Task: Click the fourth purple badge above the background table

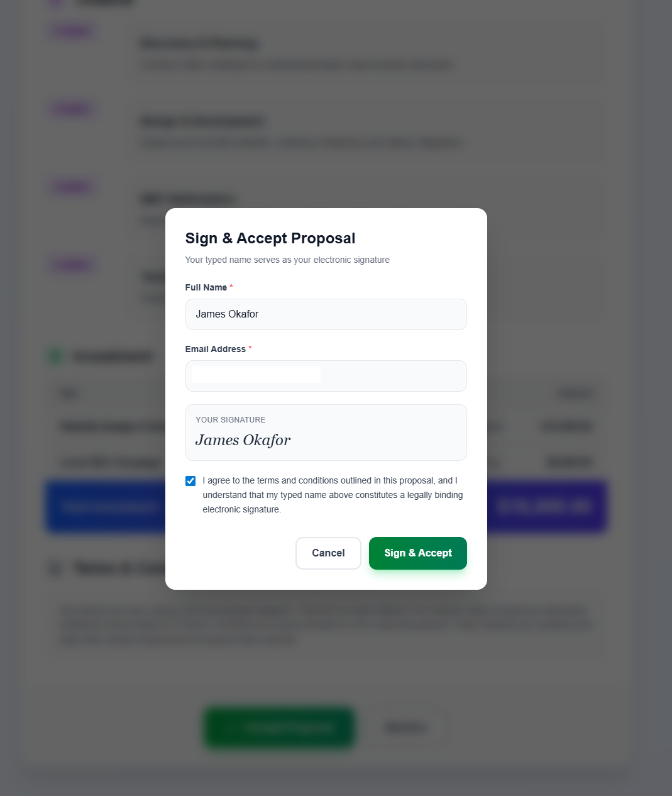Action: point(71,265)
